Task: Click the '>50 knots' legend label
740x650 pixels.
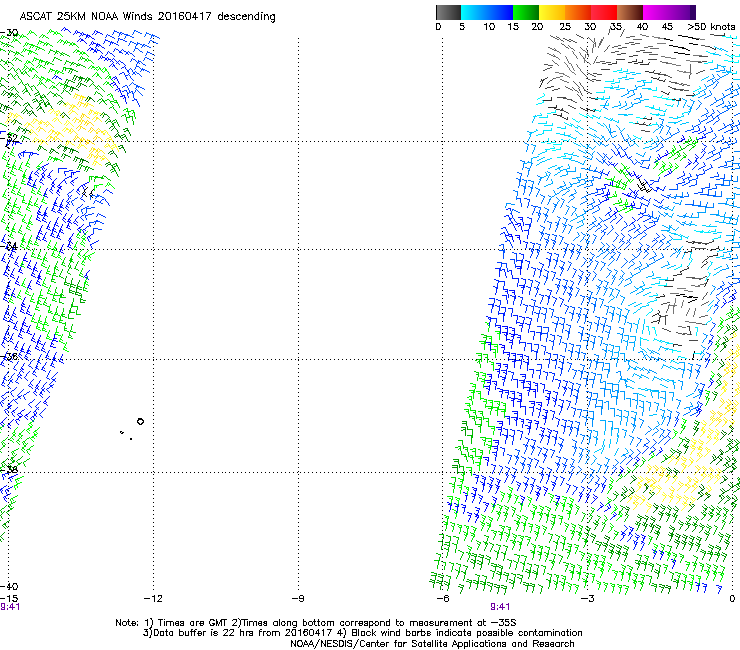Action: coord(711,27)
